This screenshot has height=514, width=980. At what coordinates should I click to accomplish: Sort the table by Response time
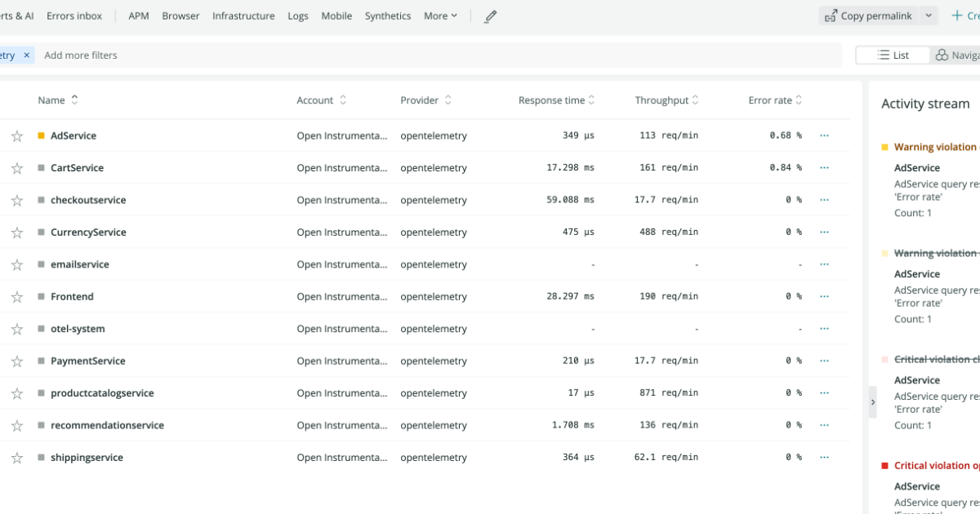555,100
